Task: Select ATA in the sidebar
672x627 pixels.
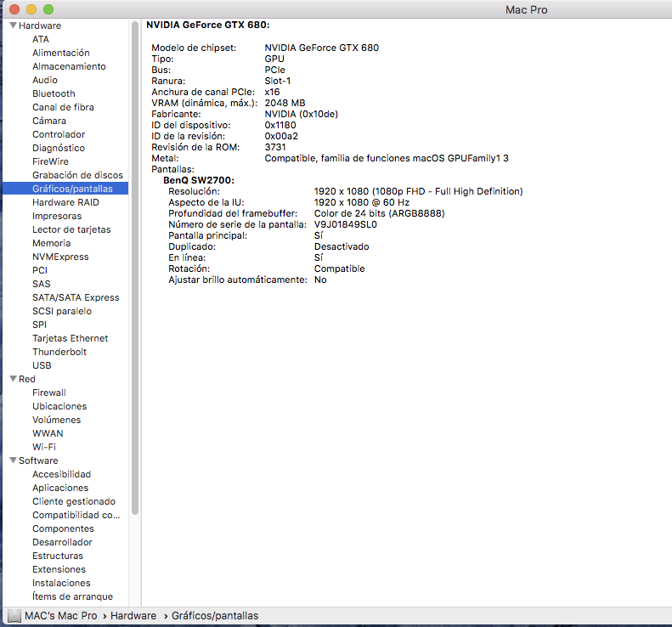Action: click(41, 39)
